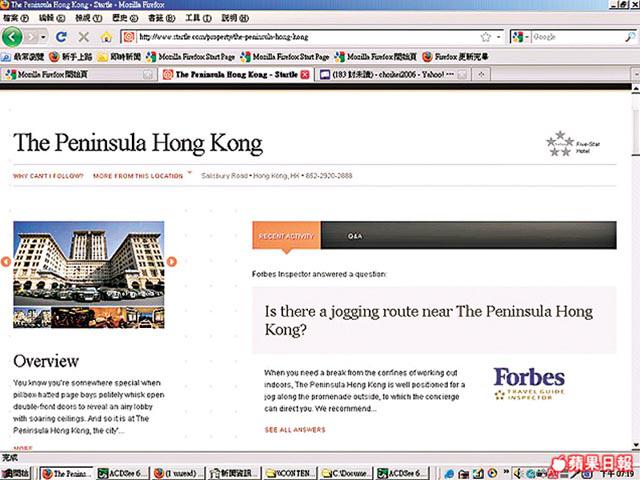Click the vertical scrollbar up arrow
Image resolution: width=640 pixels, height=480 pixels.
click(x=636, y=89)
